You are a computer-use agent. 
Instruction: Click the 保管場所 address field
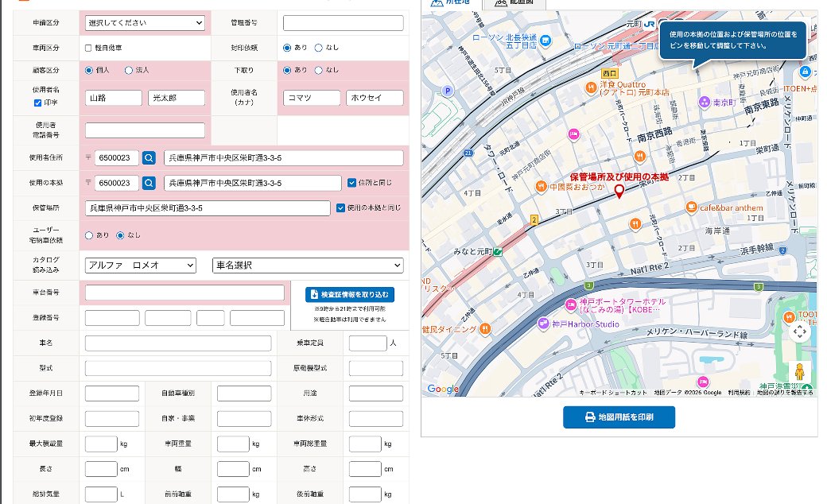[x=208, y=208]
